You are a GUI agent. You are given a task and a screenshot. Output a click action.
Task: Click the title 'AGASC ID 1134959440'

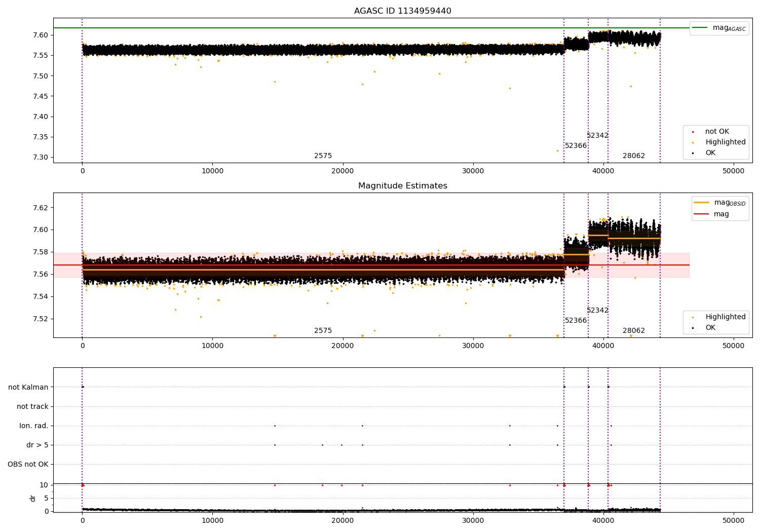point(402,11)
